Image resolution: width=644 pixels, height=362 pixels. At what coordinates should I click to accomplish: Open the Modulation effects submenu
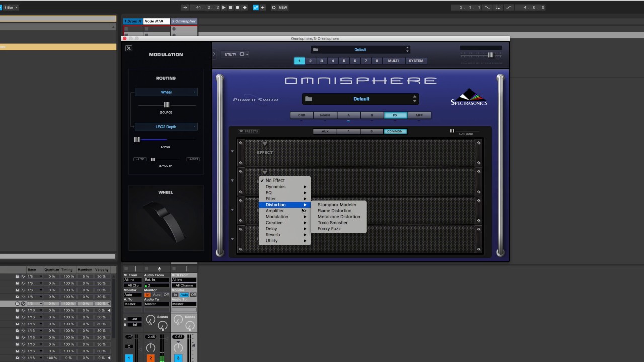pyautogui.click(x=284, y=217)
